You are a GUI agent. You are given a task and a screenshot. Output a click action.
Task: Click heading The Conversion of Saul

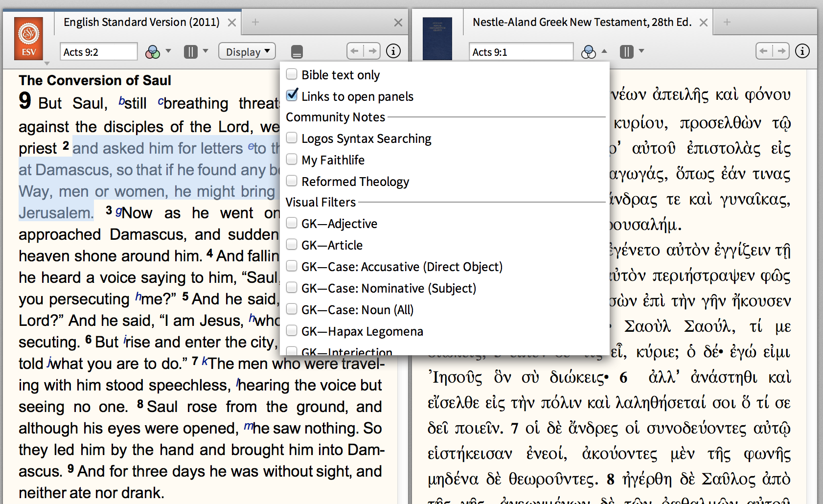coord(95,80)
